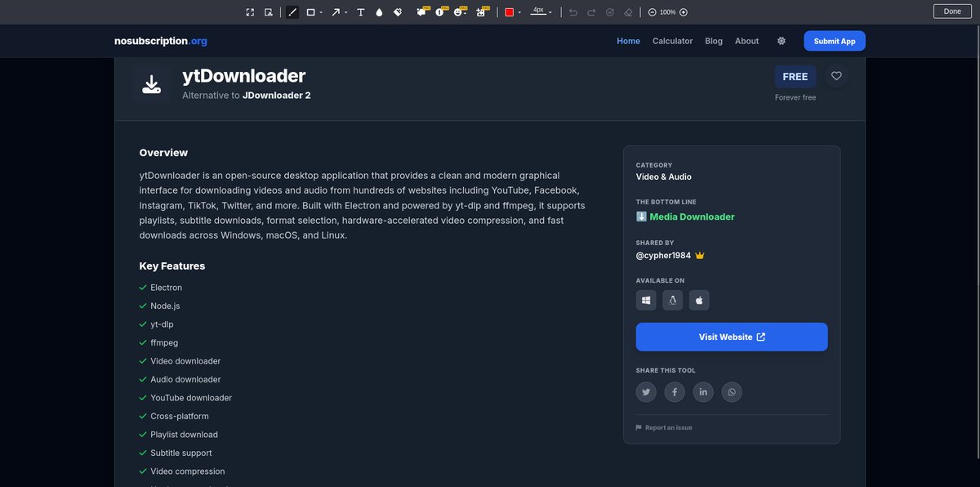
Task: Click the reset annotations icon
Action: tap(610, 12)
